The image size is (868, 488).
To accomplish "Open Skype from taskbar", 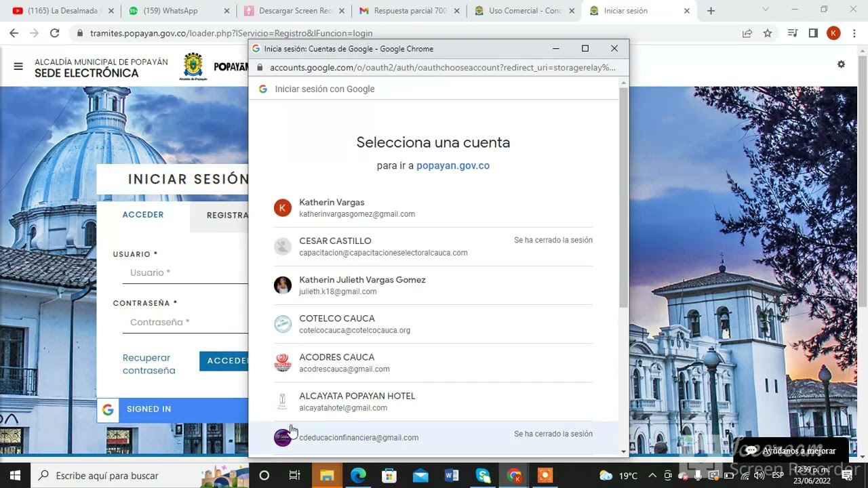I will pos(483,476).
